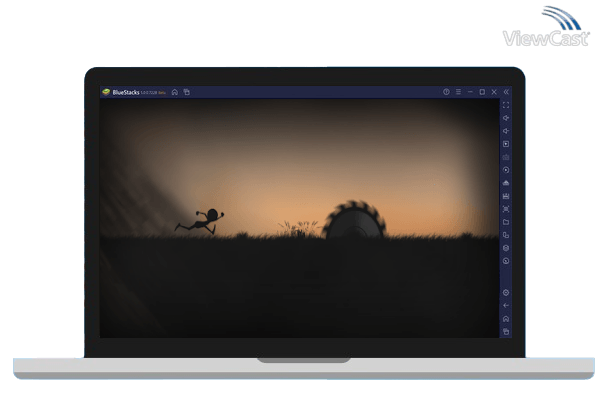Viewport: 602px width, 414px height.
Task: Click the volume down icon in sidebar
Action: pyautogui.click(x=506, y=131)
